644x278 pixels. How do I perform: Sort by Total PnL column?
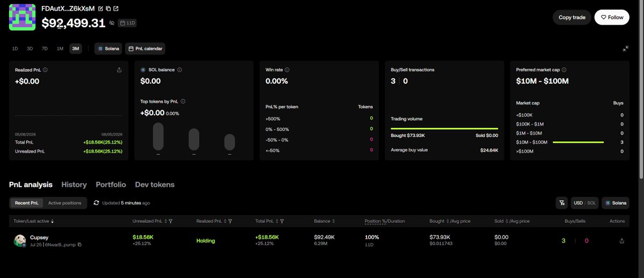[276, 221]
